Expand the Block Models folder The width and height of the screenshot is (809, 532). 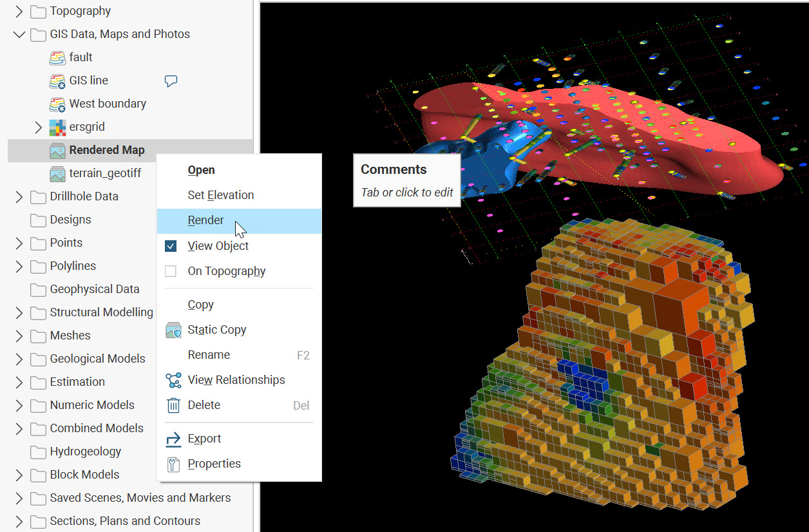coord(19,475)
